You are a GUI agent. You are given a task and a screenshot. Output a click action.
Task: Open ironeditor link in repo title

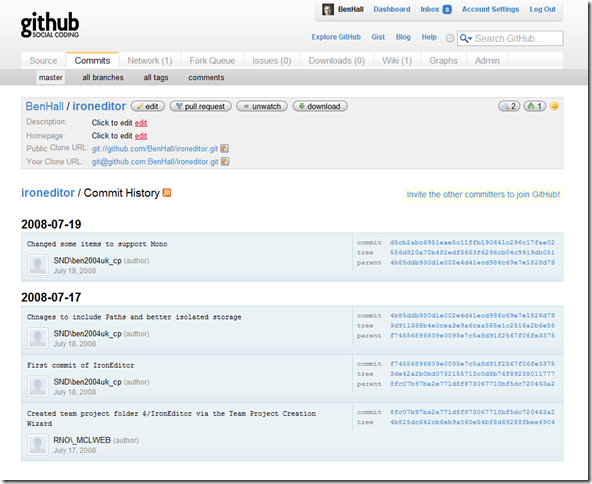[99, 106]
